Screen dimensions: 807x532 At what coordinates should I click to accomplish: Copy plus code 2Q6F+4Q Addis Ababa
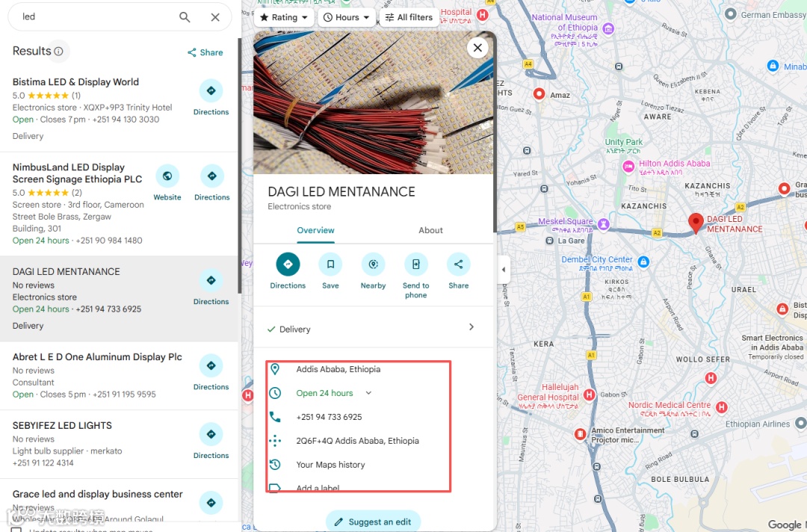357,441
